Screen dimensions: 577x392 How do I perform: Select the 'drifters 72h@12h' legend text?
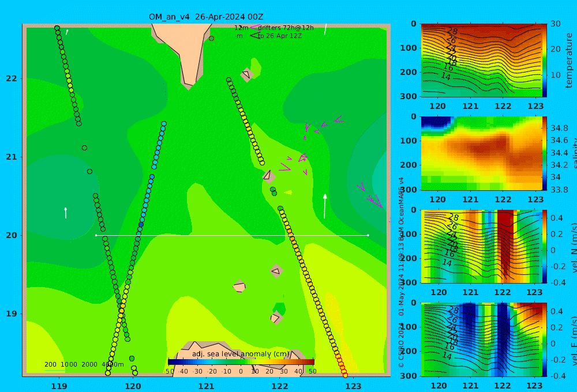click(x=286, y=28)
